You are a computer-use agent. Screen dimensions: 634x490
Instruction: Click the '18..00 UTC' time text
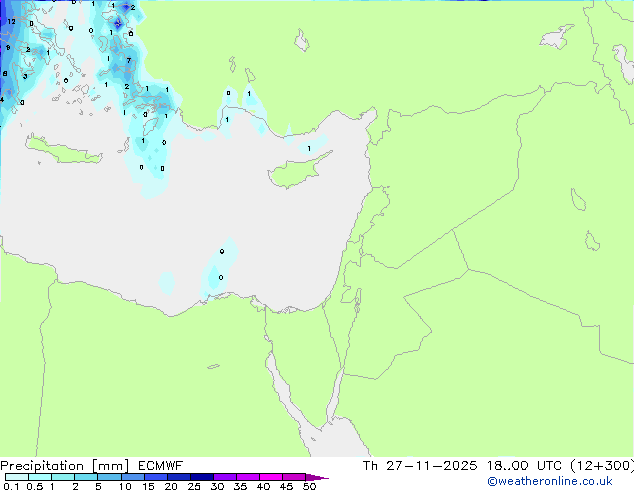pos(524,466)
